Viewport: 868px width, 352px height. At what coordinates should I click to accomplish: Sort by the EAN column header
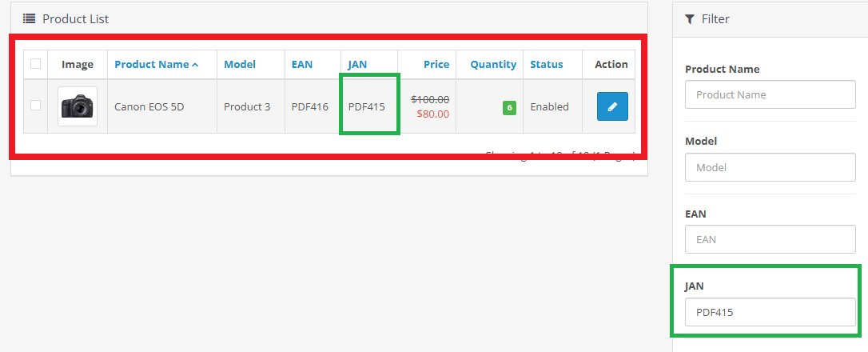tap(302, 65)
